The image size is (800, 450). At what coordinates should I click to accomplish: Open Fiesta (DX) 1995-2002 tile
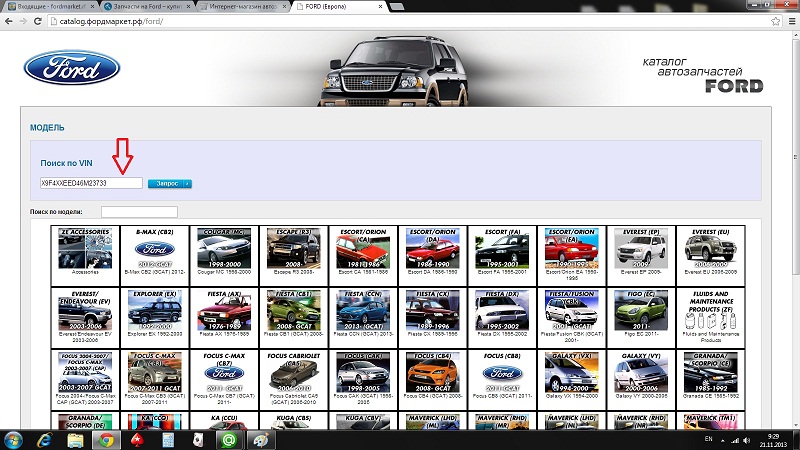[502, 317]
